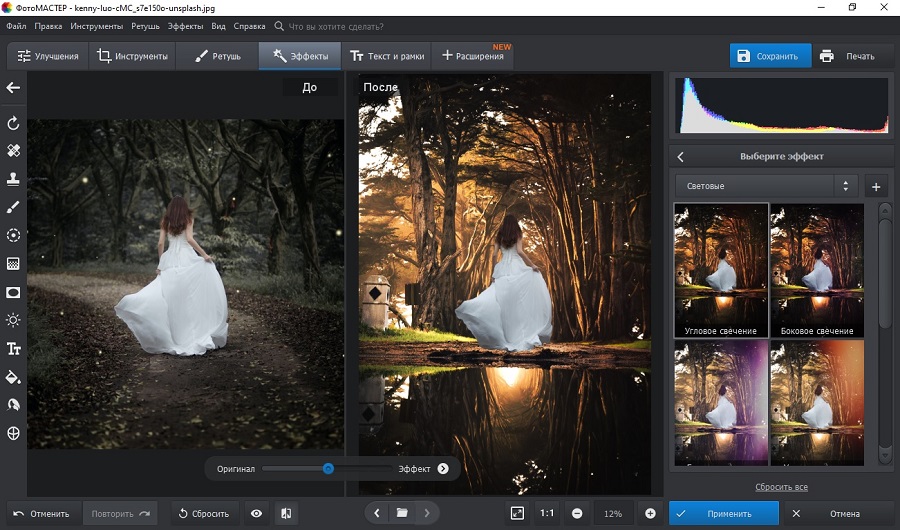
Task: Zoom out with the minus button
Action: tap(577, 513)
